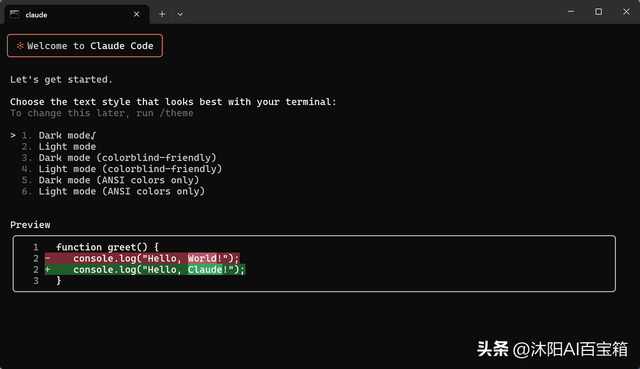Click the '>' selection cursor
The width and height of the screenshot is (640, 369).
click(x=13, y=135)
